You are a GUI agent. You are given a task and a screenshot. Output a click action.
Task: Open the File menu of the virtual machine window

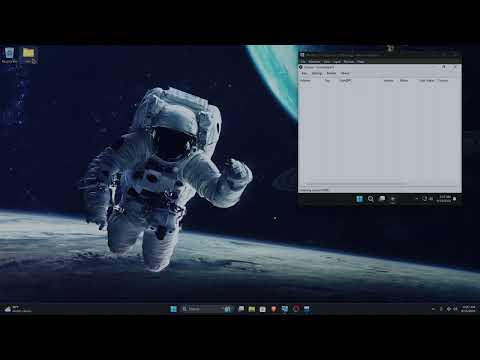pos(303,62)
